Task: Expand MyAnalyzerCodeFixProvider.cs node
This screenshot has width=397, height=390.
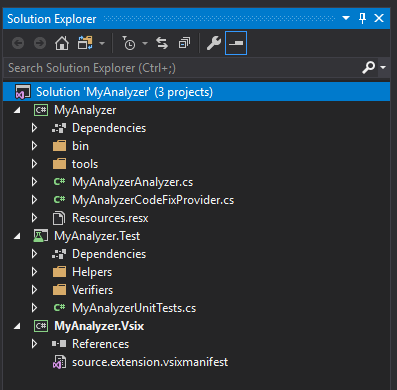Action: 34,200
